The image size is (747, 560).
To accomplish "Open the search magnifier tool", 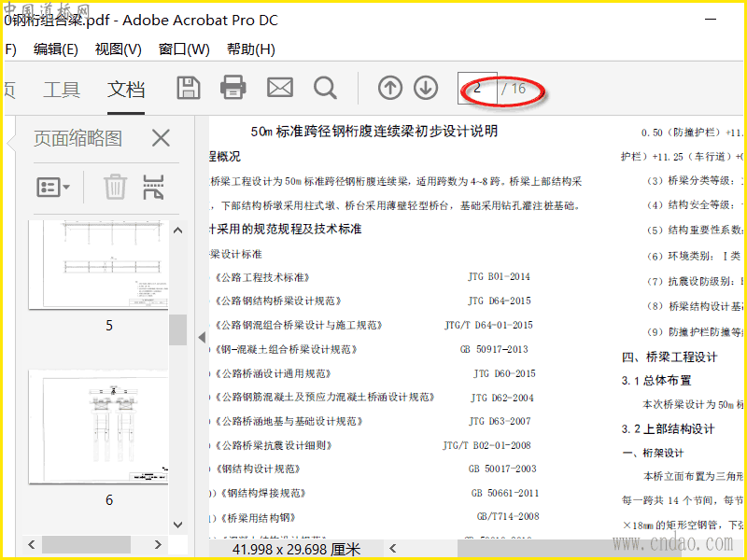I will click(325, 88).
